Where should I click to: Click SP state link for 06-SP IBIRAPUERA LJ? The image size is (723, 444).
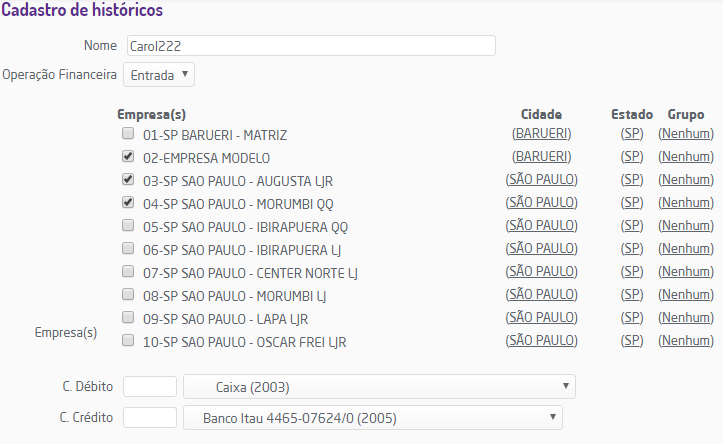coord(632,249)
